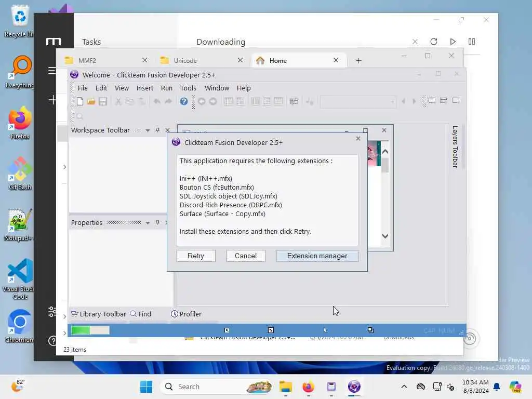The width and height of the screenshot is (532, 399).
Task: Open the frame selector combo box in toolbar
Action: (x=358, y=101)
